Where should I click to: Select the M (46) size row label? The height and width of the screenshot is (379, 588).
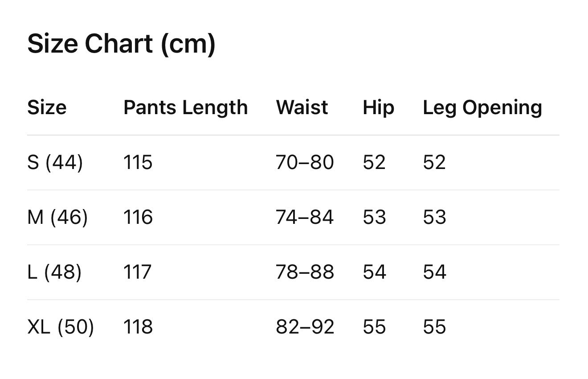(57, 217)
